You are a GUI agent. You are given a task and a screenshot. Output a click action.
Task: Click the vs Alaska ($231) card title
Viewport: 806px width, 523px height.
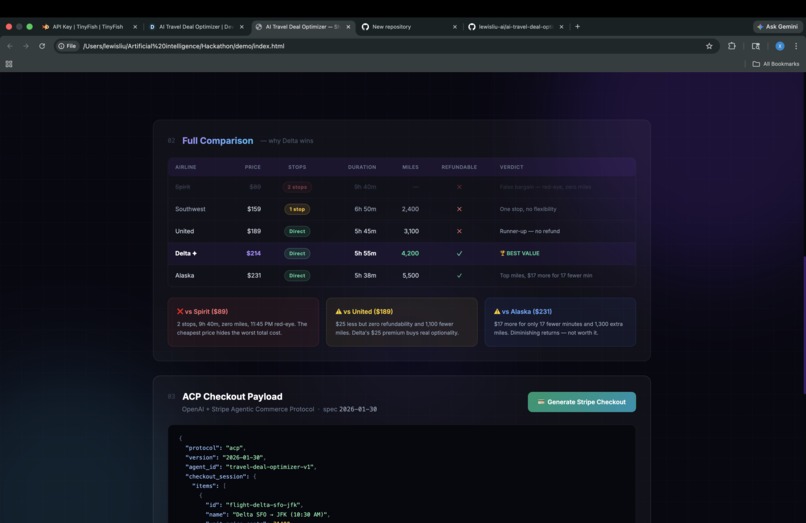tap(523, 312)
